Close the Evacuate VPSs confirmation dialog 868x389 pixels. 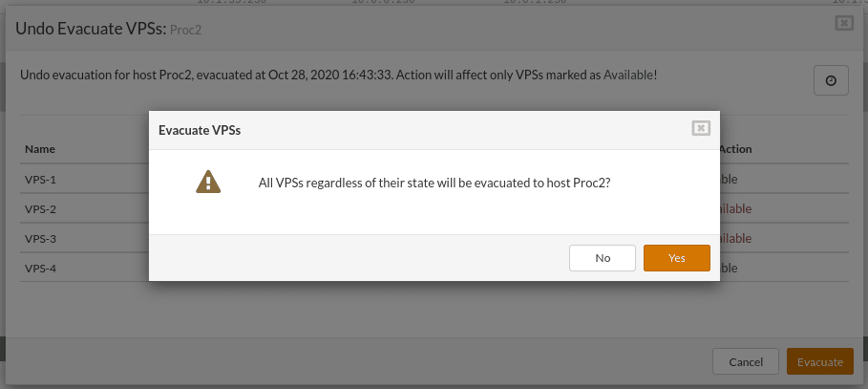[701, 129]
